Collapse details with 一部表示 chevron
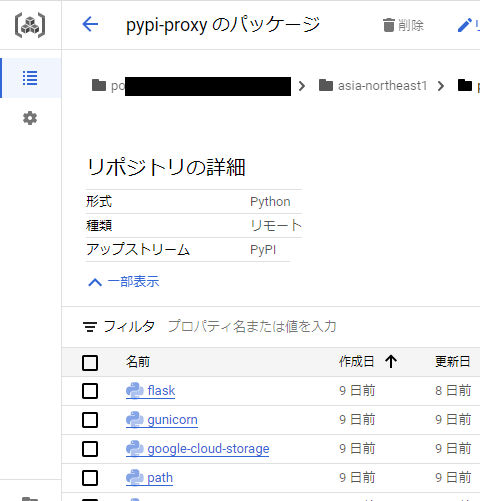 tap(95, 282)
